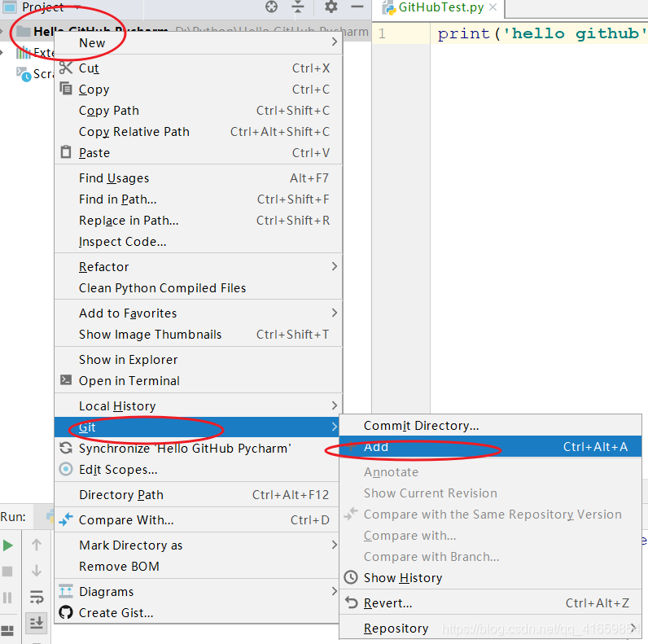Select the Scratches tree item
This screenshot has height=644, width=648.
pos(35,74)
